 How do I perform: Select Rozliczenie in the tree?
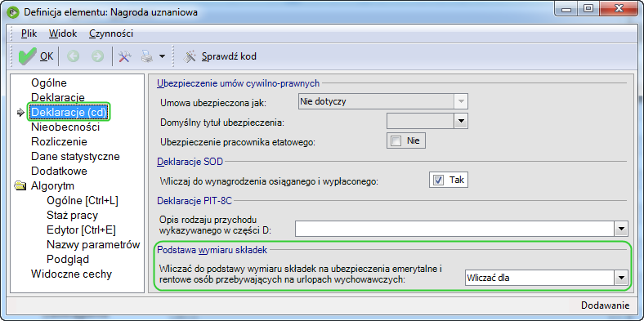[59, 141]
